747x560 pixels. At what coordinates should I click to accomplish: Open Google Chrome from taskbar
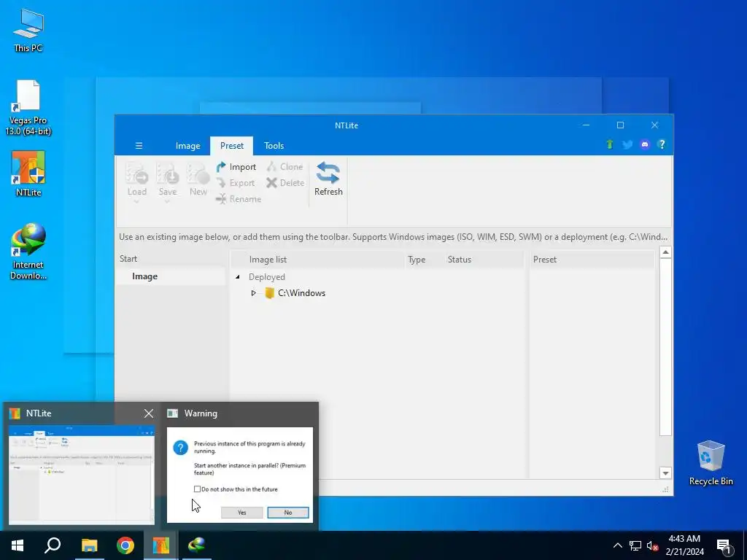125,545
